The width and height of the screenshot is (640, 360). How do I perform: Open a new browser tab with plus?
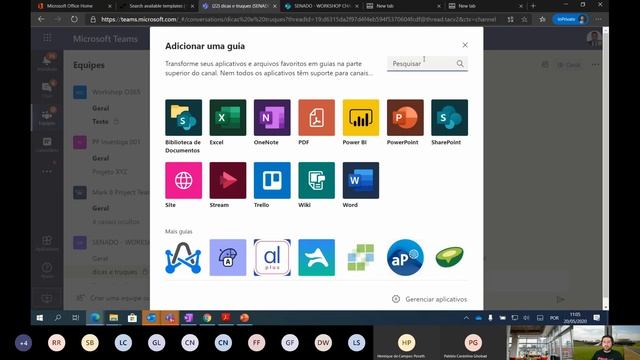tap(533, 6)
